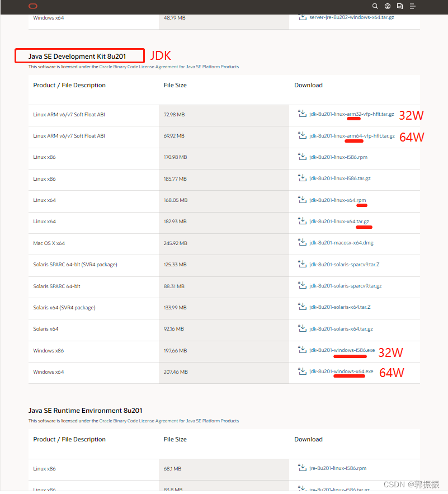Click download icon for jdk-8u201-linux-arm64-vfp-hflt.tar.gz
The height and width of the screenshot is (494, 448).
coord(302,135)
